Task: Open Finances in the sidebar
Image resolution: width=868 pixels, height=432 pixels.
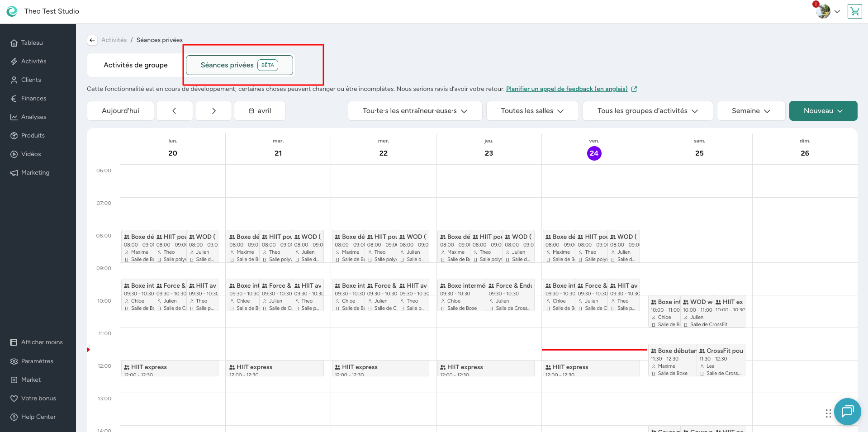Action: [33, 98]
